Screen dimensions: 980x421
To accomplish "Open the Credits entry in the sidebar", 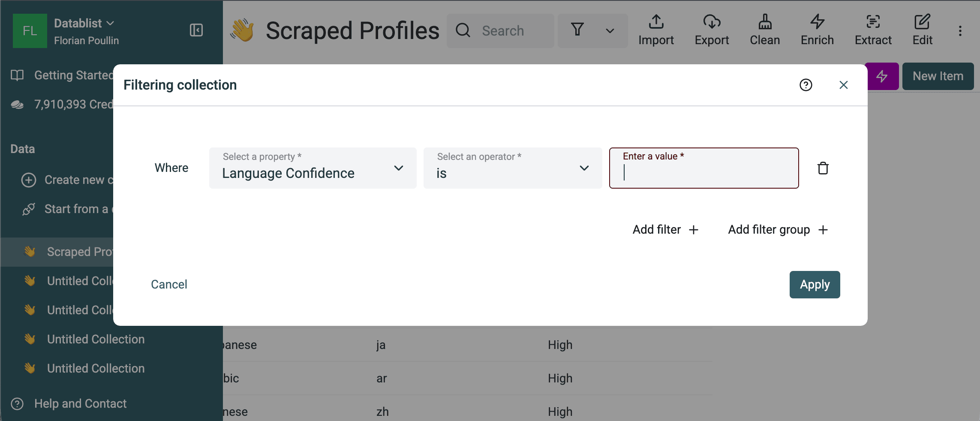I will [61, 105].
